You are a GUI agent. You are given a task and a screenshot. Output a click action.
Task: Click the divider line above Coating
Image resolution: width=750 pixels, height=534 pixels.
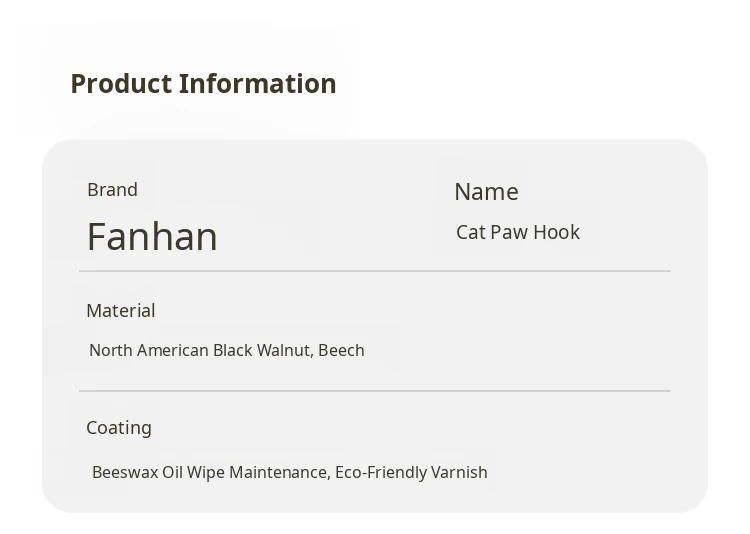click(374, 391)
